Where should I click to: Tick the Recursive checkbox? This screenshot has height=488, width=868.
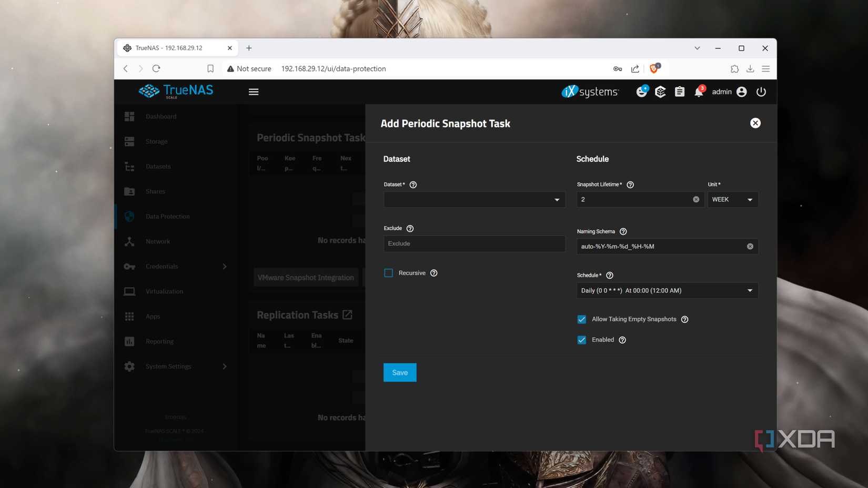point(389,273)
